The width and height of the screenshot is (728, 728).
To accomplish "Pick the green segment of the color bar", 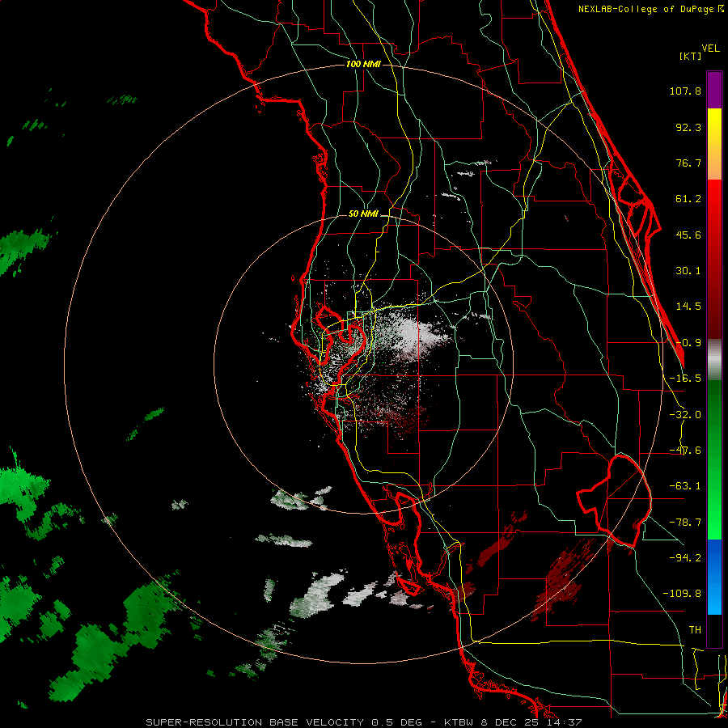I will coord(714,459).
